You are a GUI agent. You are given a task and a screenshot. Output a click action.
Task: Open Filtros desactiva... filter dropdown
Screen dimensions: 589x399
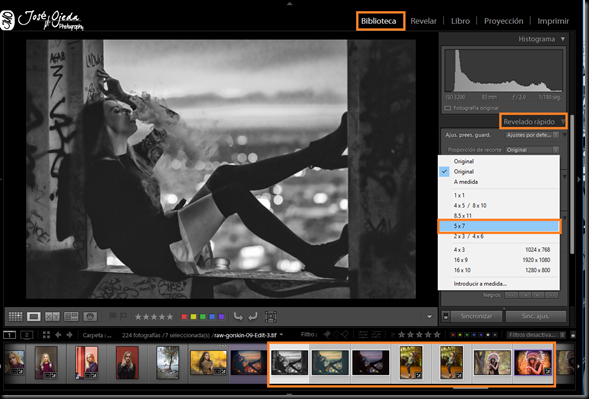[x=536, y=334]
